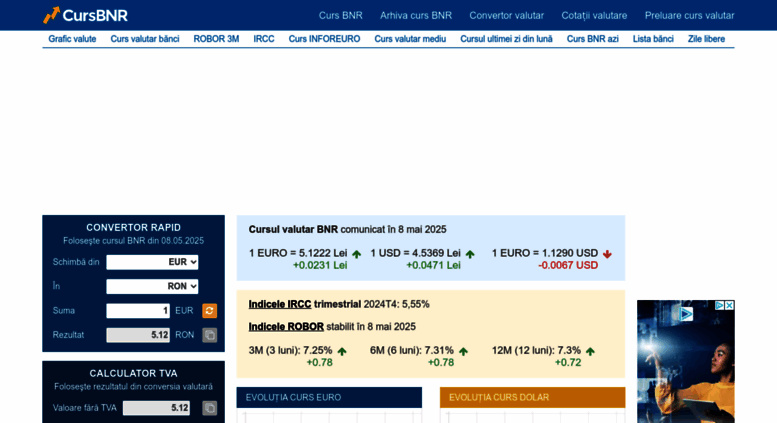The height and width of the screenshot is (423, 777).
Task: Follow the Indicele IRCC link
Action: point(280,304)
